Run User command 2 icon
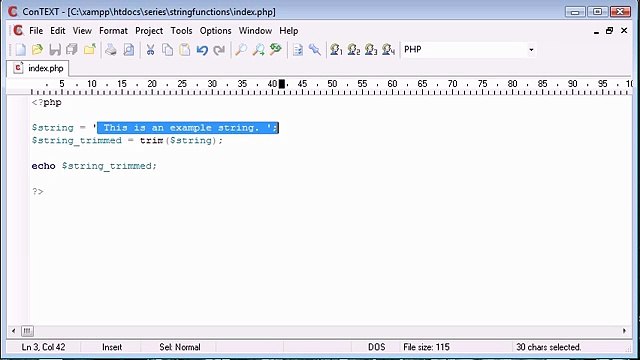The height and width of the screenshot is (360, 640). pyautogui.click(x=354, y=50)
